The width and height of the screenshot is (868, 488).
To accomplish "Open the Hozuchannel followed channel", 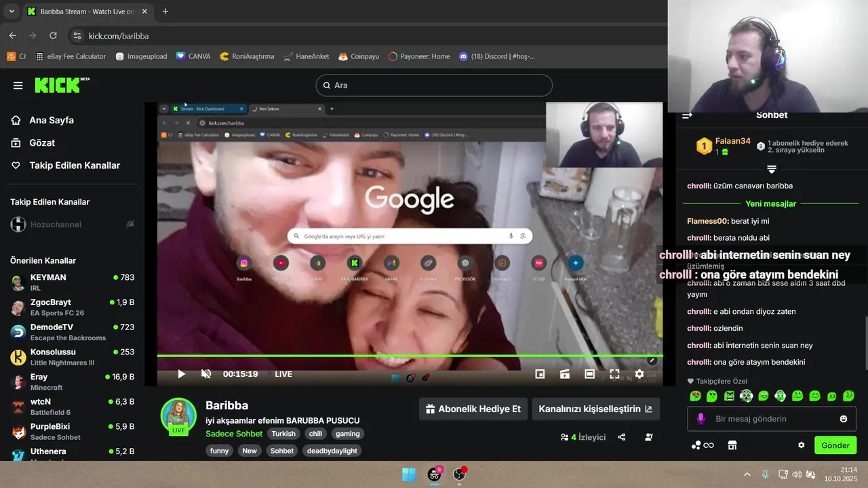I will 73,224.
